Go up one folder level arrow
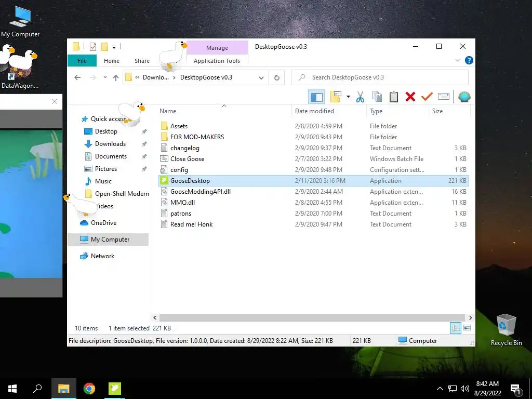The image size is (532, 399). pos(116,77)
